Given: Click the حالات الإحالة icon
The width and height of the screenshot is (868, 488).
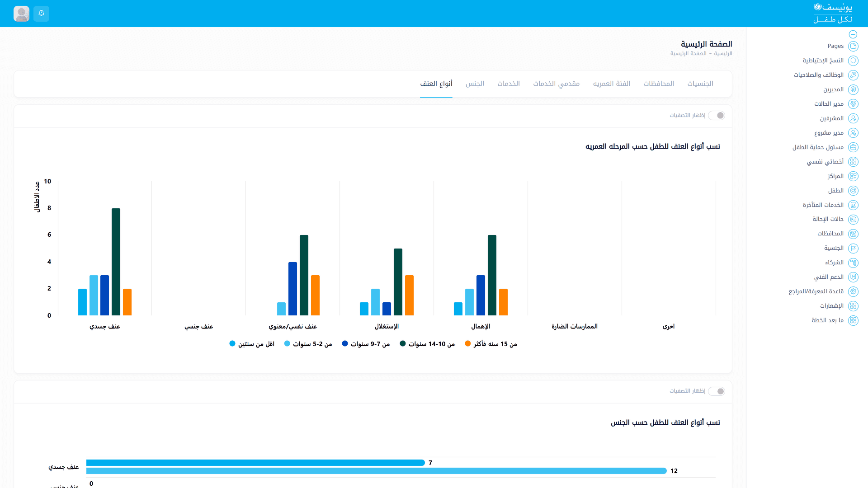Looking at the screenshot, I should (x=853, y=219).
